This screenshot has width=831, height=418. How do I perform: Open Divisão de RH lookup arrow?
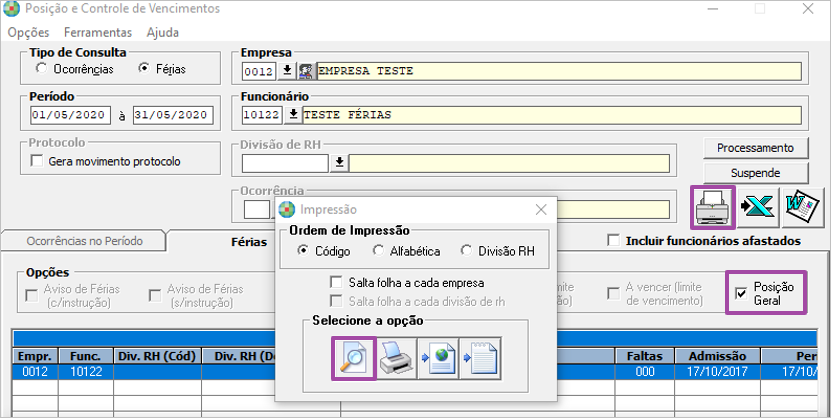[x=340, y=163]
